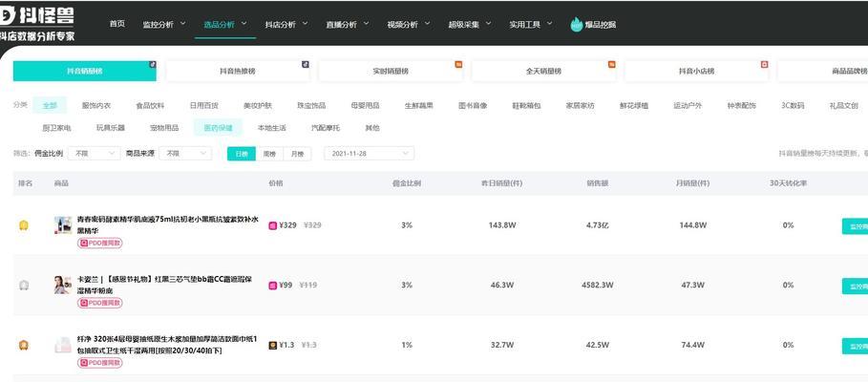Image resolution: width=868 pixels, height=382 pixels.
Task: Click red badge on 抖音小店榜 tab
Action: pyautogui.click(x=765, y=64)
